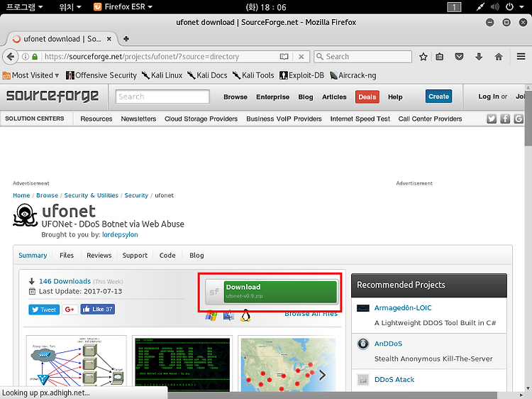Click the Windows platform icon below Download

click(x=211, y=316)
